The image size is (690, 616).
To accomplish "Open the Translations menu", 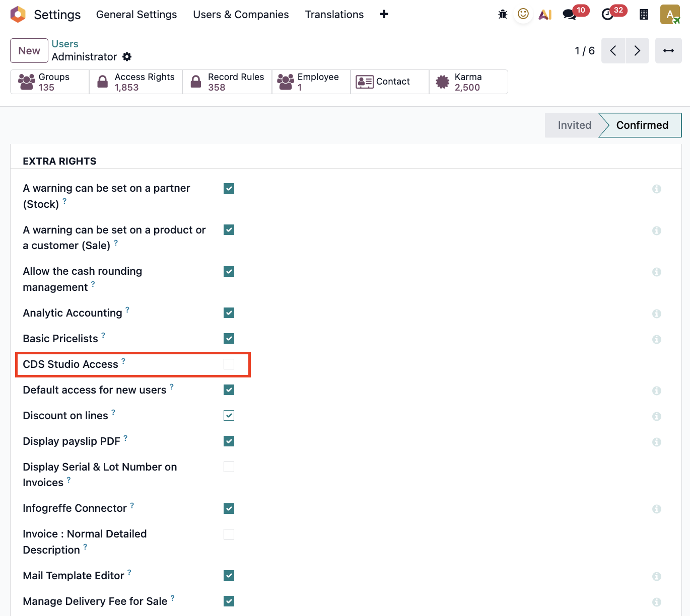I will coord(334,15).
